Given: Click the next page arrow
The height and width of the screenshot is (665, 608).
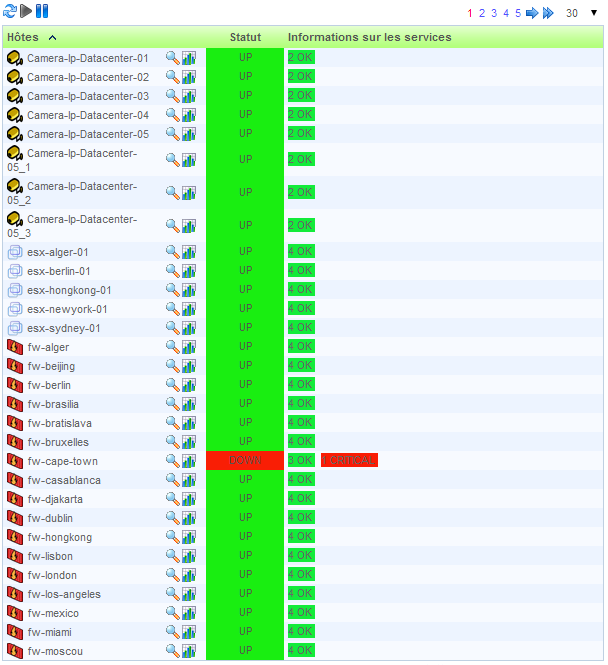Looking at the screenshot, I should 532,13.
